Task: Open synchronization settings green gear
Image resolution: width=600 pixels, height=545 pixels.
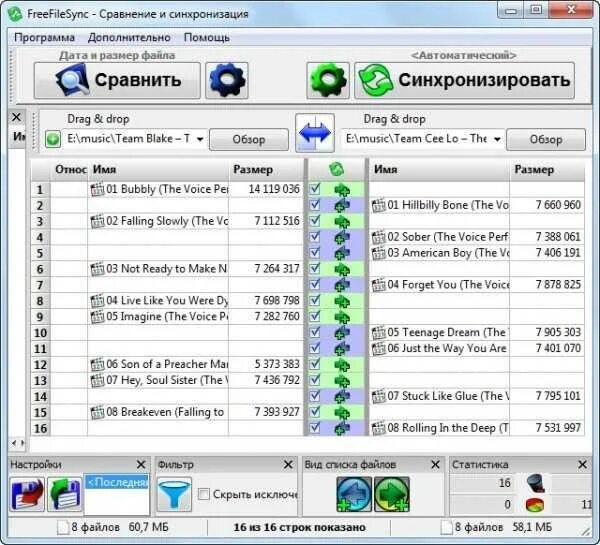Action: 328,81
